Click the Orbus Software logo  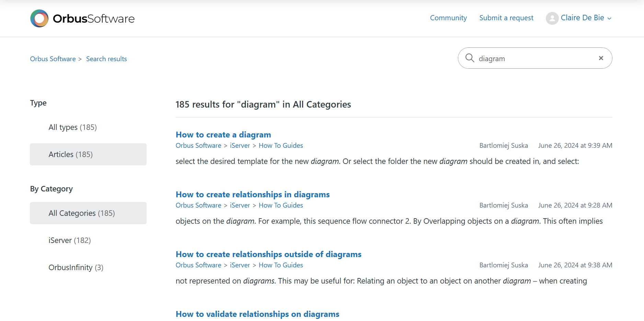[x=82, y=19]
